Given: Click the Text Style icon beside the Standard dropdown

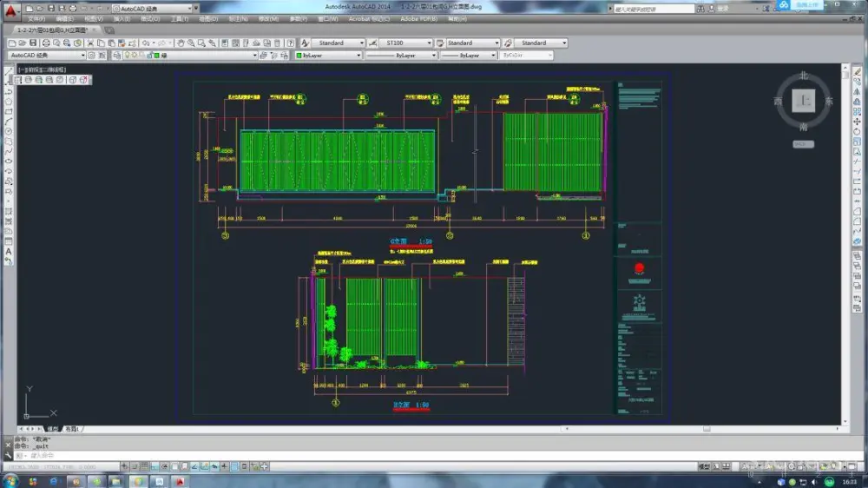Looking at the screenshot, I should click(305, 43).
